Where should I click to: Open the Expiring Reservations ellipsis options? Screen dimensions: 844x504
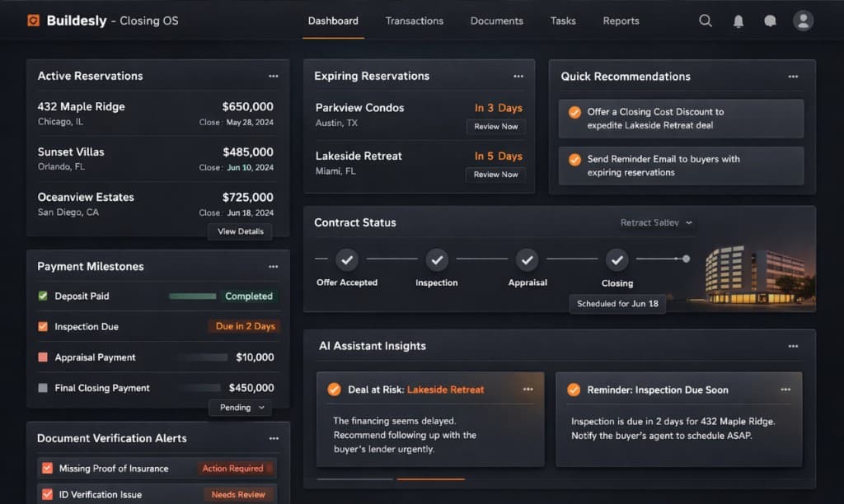click(x=518, y=76)
